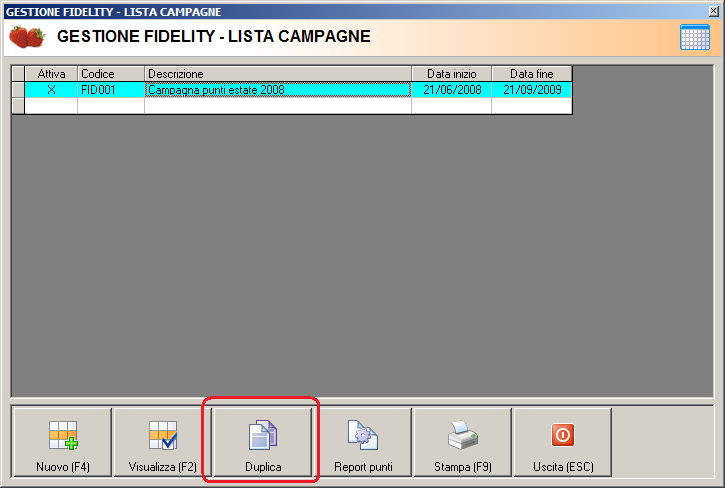Sort by the Codice column header
Viewport: 725px width, 488px height.
(x=111, y=74)
